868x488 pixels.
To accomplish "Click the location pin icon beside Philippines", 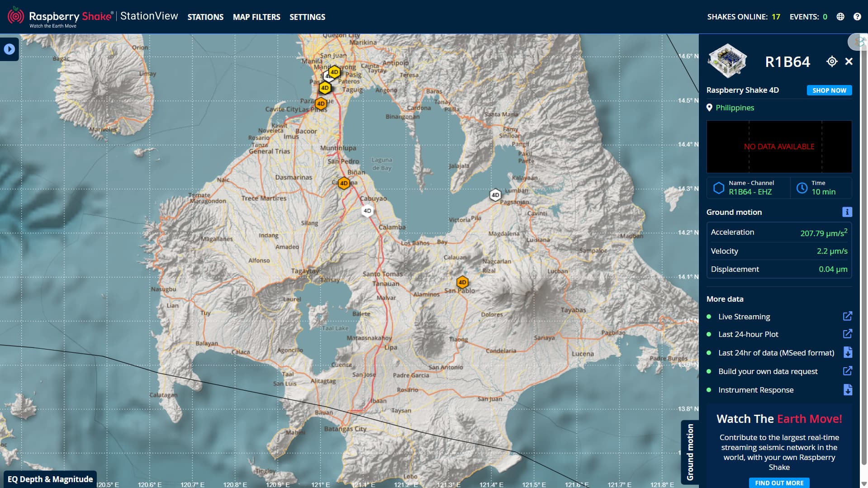I will pos(709,108).
